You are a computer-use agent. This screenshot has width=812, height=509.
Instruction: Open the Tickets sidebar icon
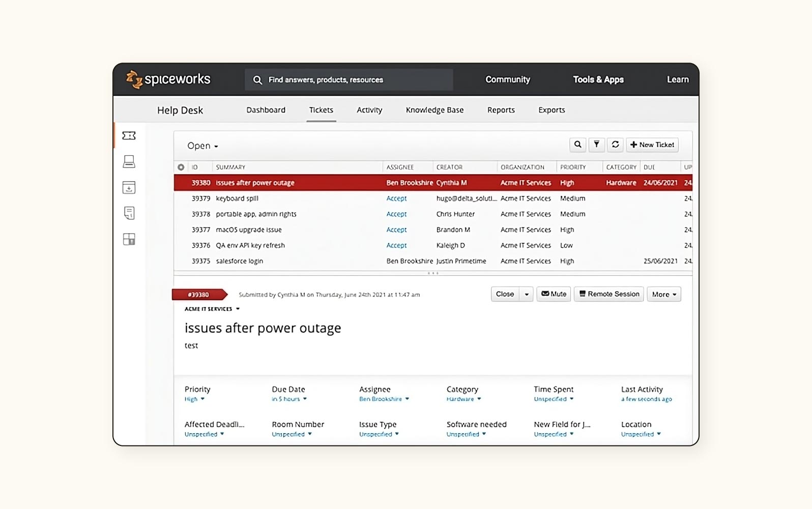click(129, 135)
